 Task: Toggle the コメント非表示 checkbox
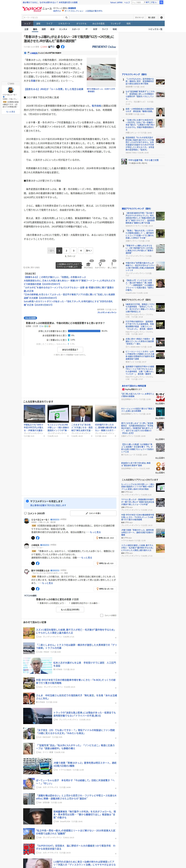[x=102, y=615]
